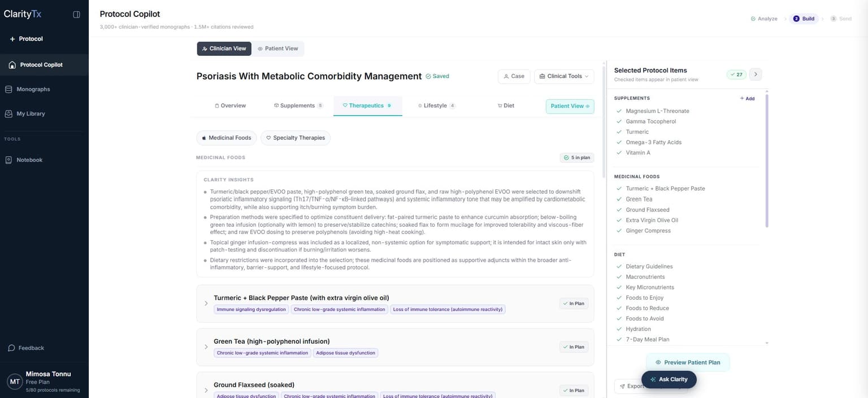Viewport: 868px width, 398px height.
Task: Expand the Green Tea card
Action: pos(206,347)
